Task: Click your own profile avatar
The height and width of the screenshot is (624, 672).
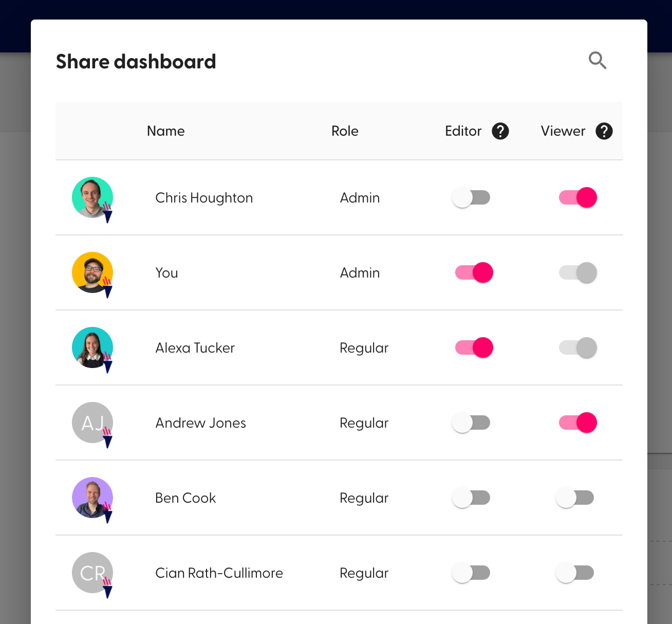Action: coord(92,272)
